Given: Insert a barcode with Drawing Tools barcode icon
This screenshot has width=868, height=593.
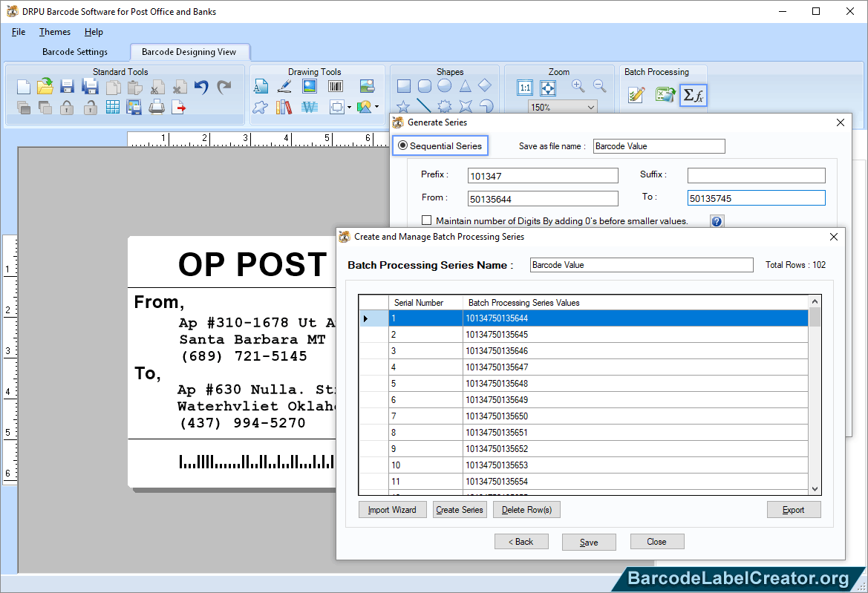Looking at the screenshot, I should 336,86.
